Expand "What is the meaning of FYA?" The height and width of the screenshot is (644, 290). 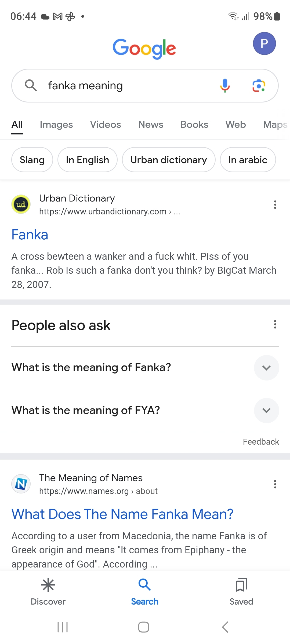pos(266,411)
